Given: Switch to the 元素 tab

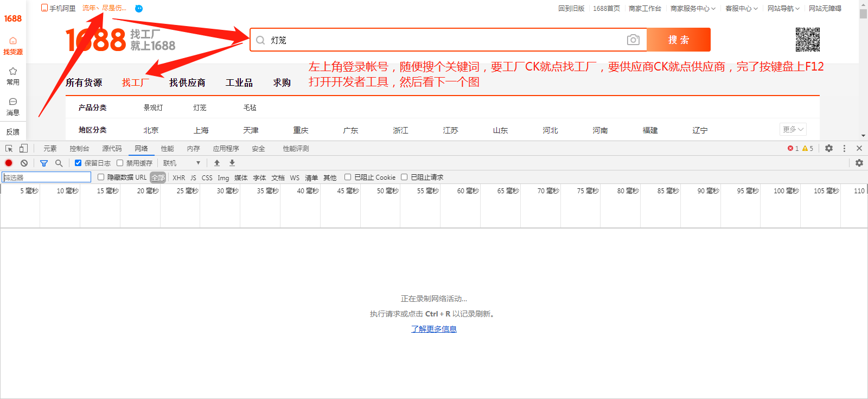Looking at the screenshot, I should [50, 148].
